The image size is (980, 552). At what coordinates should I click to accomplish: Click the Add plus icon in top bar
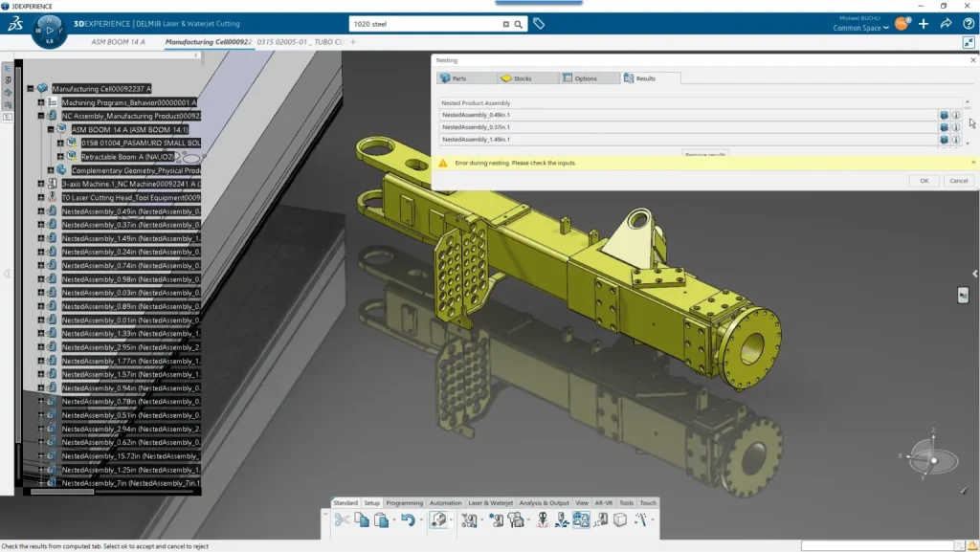[x=924, y=24]
